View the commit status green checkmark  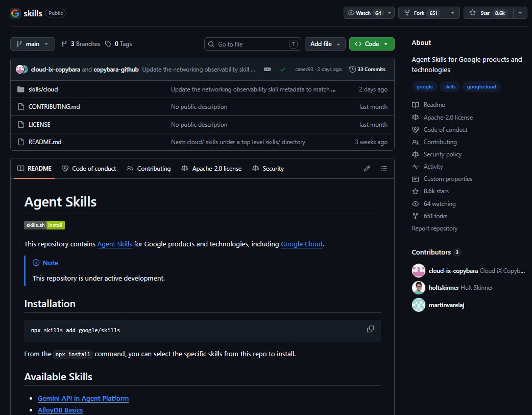click(x=283, y=70)
